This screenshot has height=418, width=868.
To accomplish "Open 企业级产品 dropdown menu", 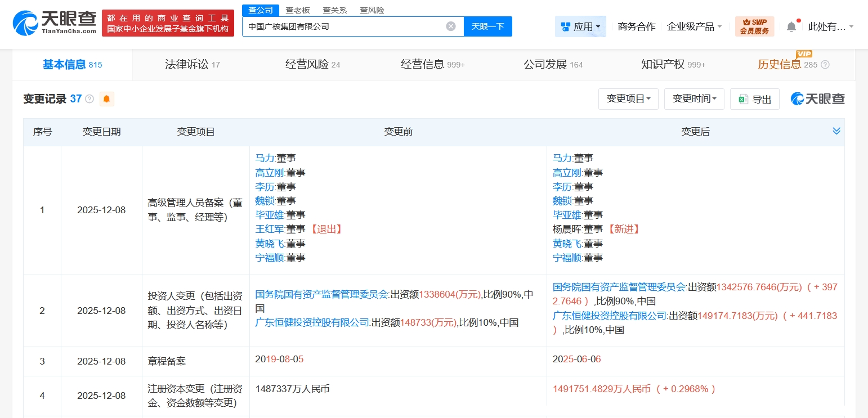I will [x=694, y=26].
